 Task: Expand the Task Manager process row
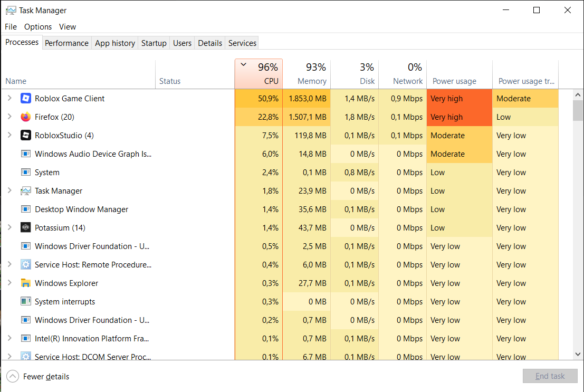tap(9, 190)
